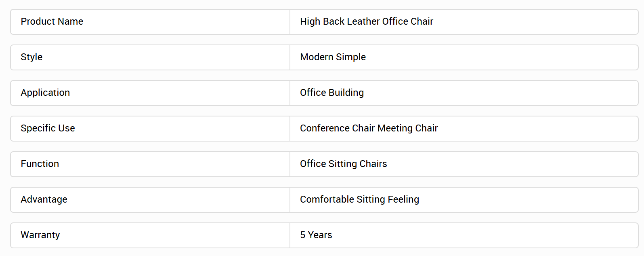
Task: Select the Modern Simple value text
Action: [333, 57]
